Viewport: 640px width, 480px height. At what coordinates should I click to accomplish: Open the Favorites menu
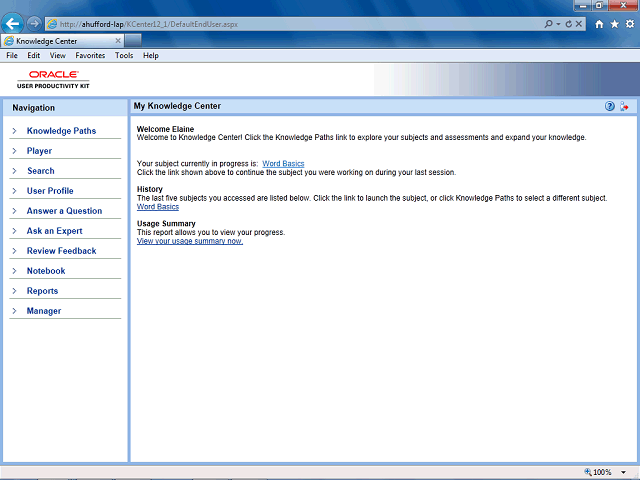(x=90, y=56)
